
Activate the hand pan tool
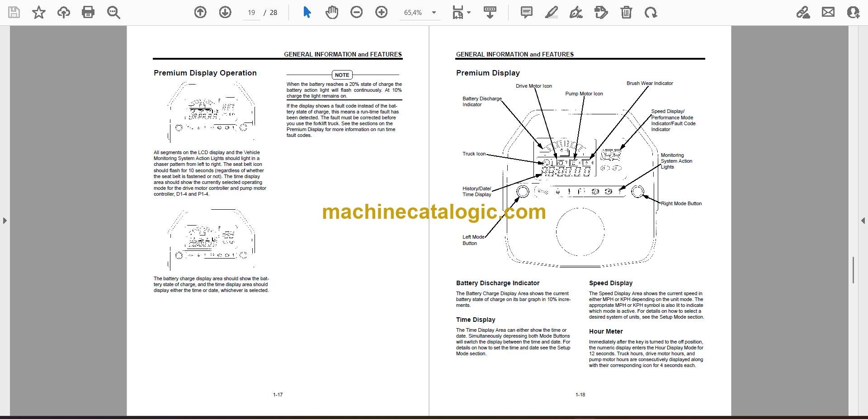pyautogui.click(x=332, y=12)
